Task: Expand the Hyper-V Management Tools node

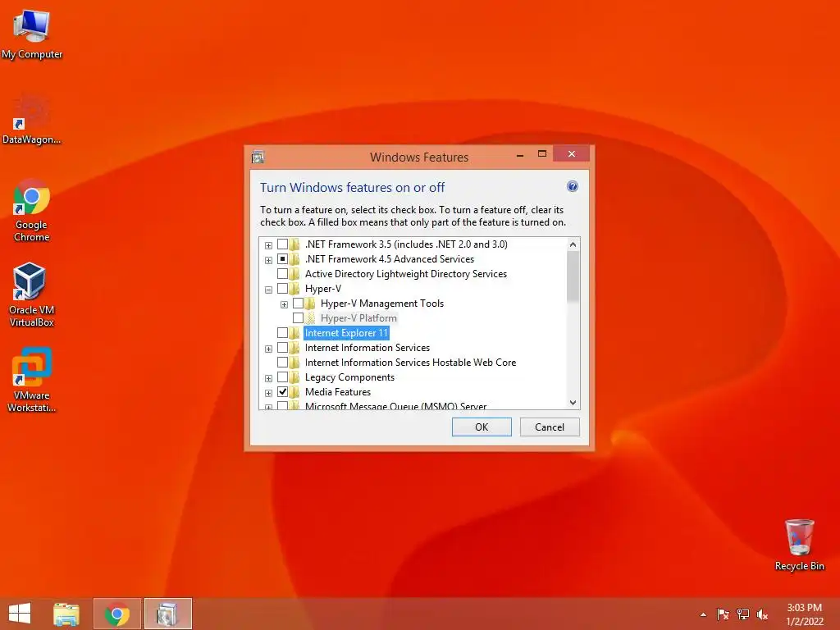Action: (x=284, y=305)
